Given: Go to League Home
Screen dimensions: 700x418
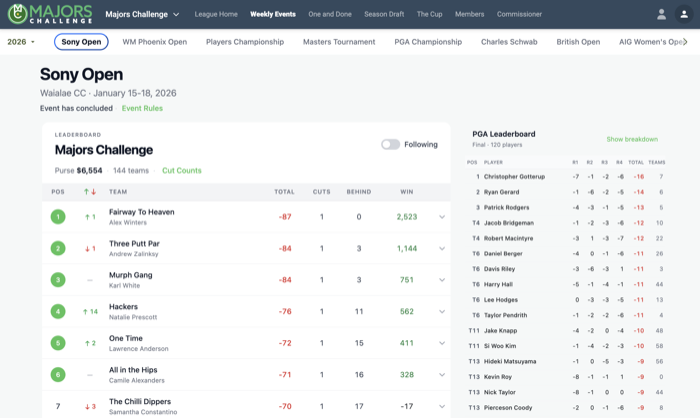Looking at the screenshot, I should pos(216,14).
